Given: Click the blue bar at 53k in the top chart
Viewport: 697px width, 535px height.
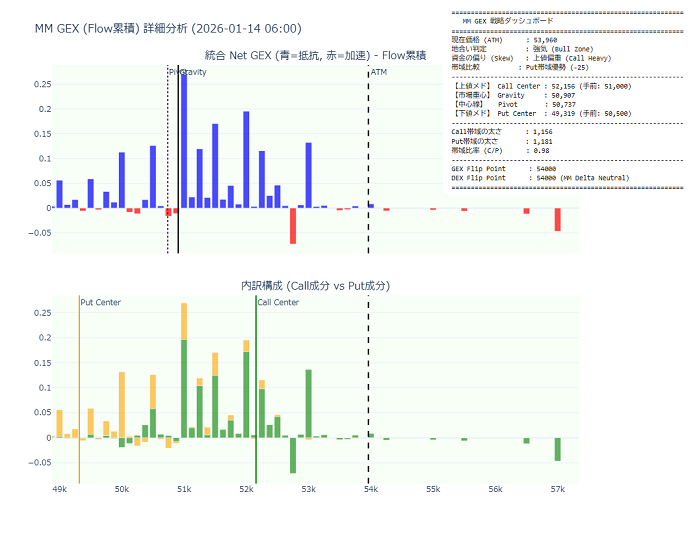Looking at the screenshot, I should tap(308, 176).
